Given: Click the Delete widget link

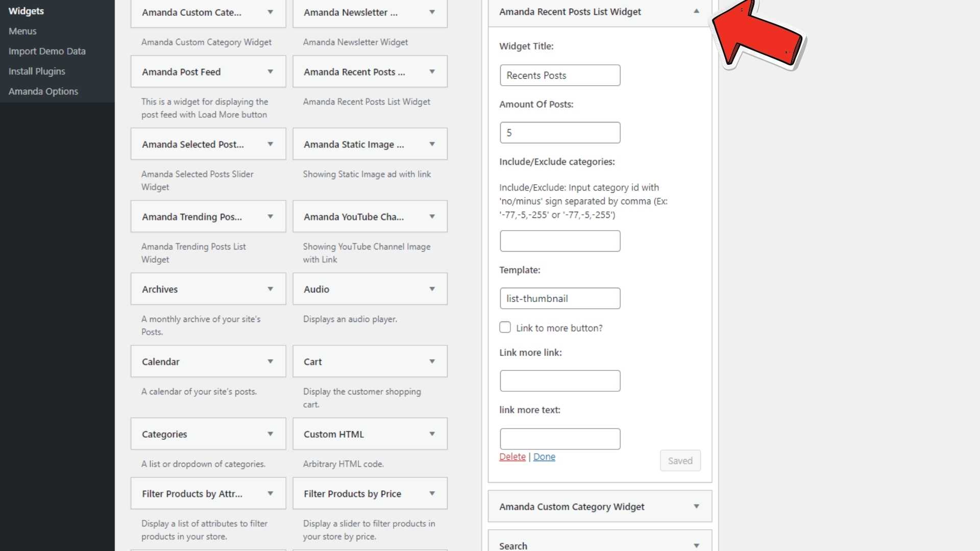Looking at the screenshot, I should [x=512, y=457].
